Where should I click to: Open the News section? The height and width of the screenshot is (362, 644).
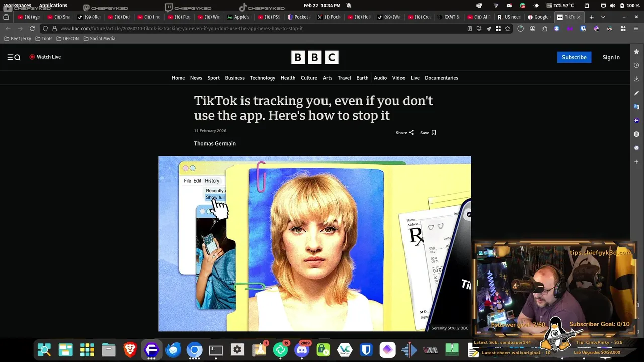(x=196, y=78)
